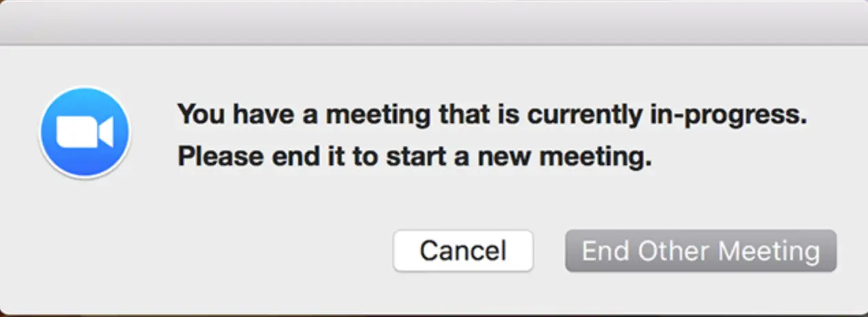The width and height of the screenshot is (868, 317).
Task: Confirm ending the other meeting
Action: pos(701,251)
